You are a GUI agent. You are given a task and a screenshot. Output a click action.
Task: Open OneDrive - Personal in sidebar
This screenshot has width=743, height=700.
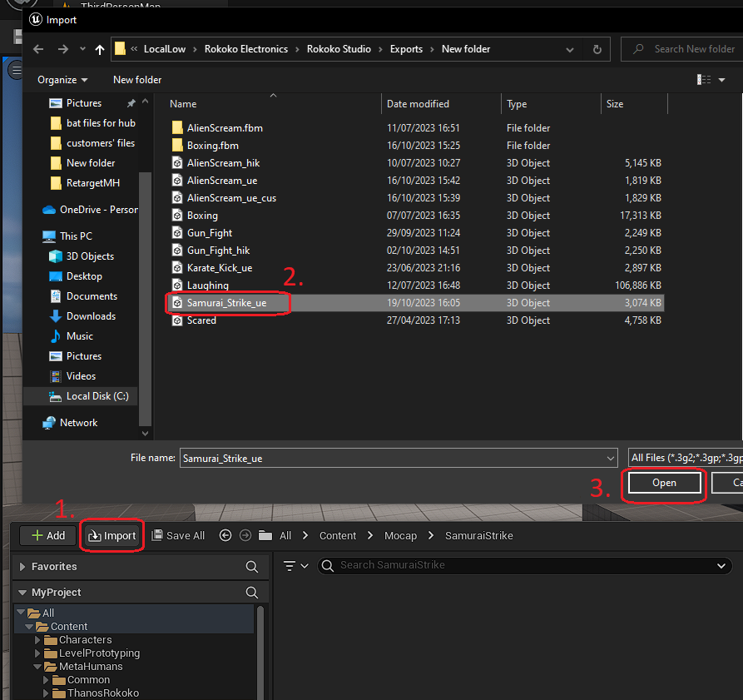click(x=90, y=210)
